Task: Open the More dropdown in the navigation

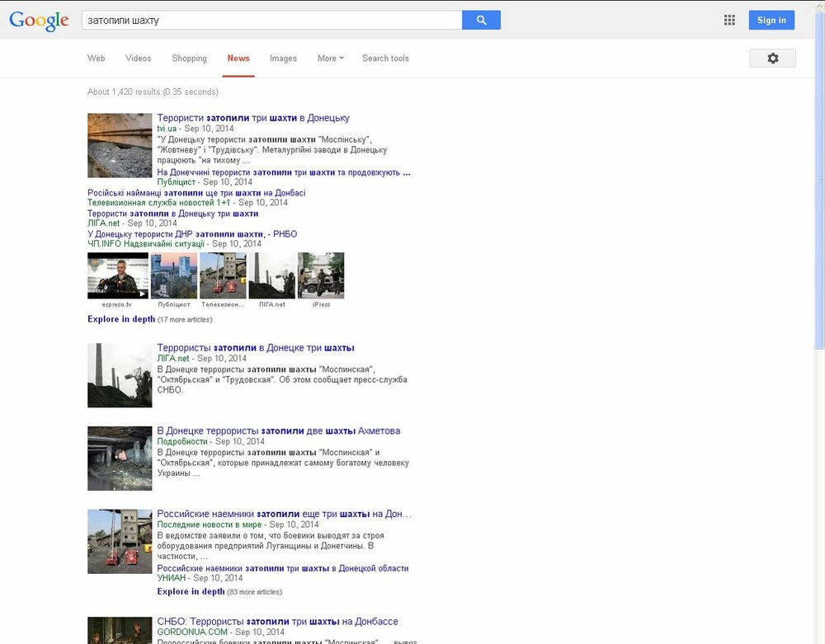Action: [x=329, y=58]
